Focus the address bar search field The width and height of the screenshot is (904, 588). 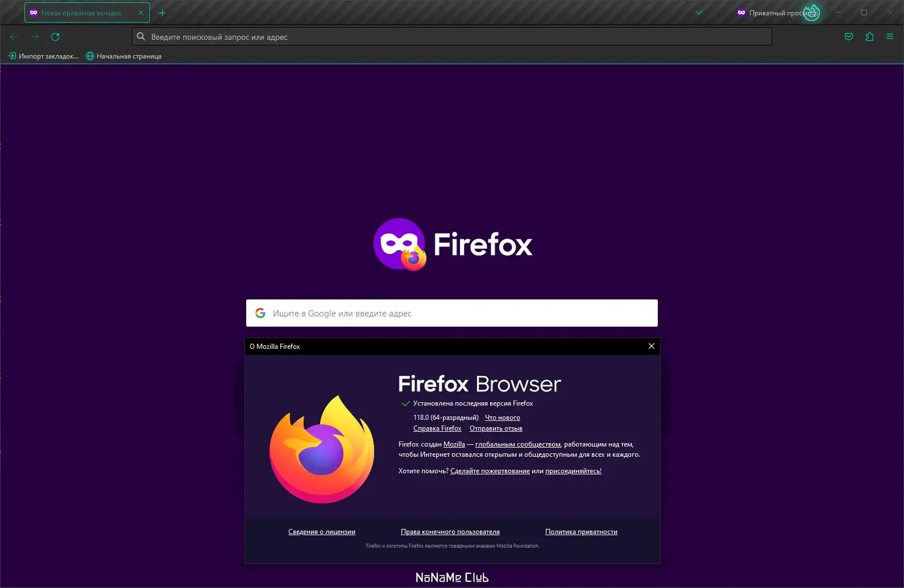coord(452,37)
